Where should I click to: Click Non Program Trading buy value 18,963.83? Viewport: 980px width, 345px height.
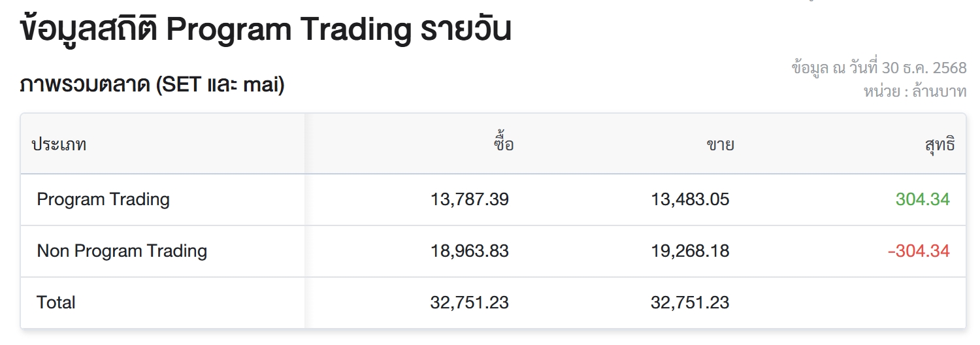point(469,251)
